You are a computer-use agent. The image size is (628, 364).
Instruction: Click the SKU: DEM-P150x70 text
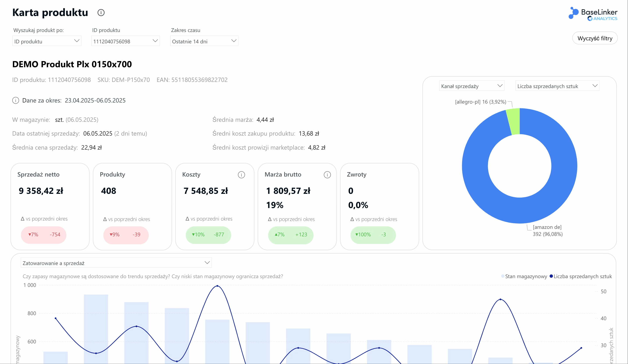click(124, 80)
